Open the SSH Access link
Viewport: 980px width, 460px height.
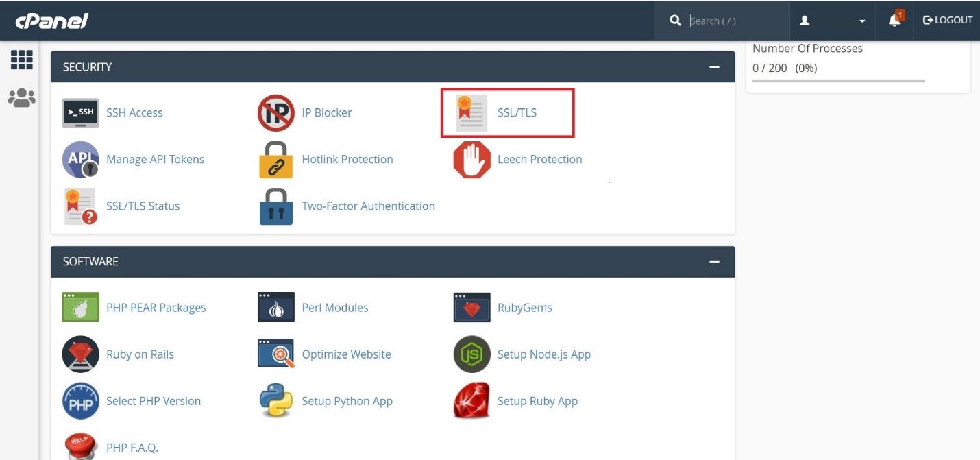coord(134,112)
